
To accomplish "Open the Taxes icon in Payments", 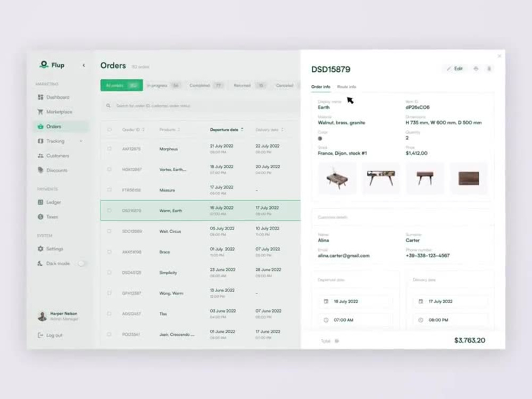I will 40,217.
